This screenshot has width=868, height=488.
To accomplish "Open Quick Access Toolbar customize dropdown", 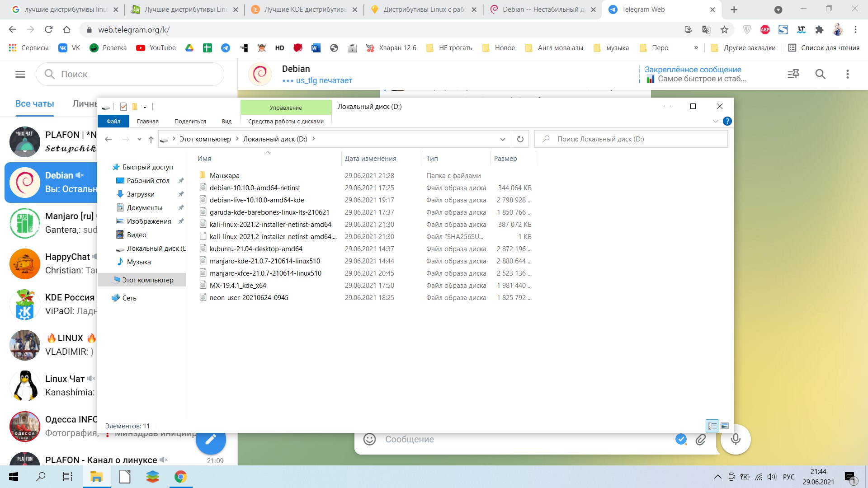I will point(145,107).
